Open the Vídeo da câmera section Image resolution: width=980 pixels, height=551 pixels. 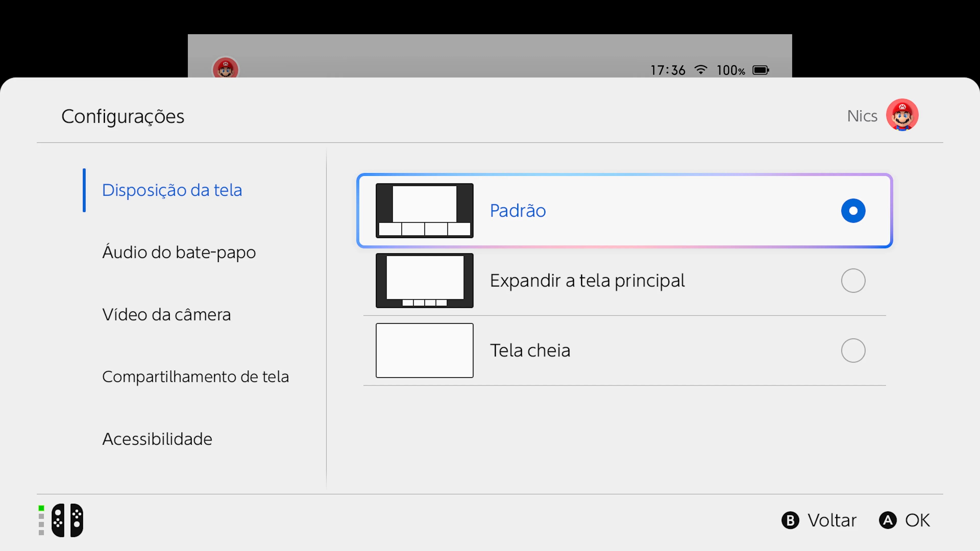point(166,315)
